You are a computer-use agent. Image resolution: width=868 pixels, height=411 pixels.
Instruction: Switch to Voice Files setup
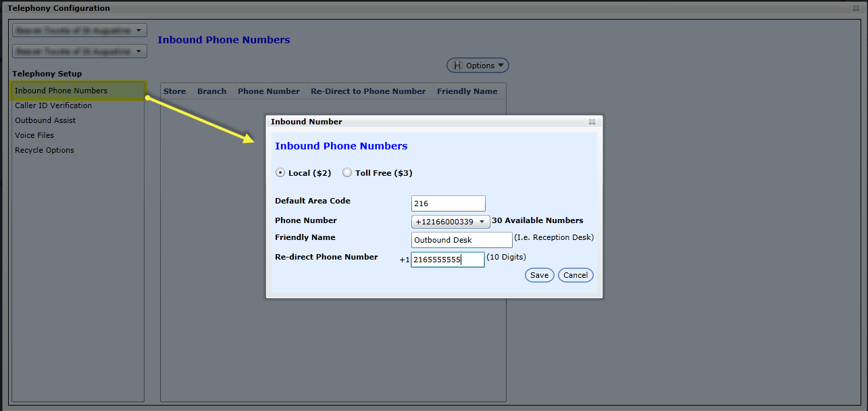(34, 135)
